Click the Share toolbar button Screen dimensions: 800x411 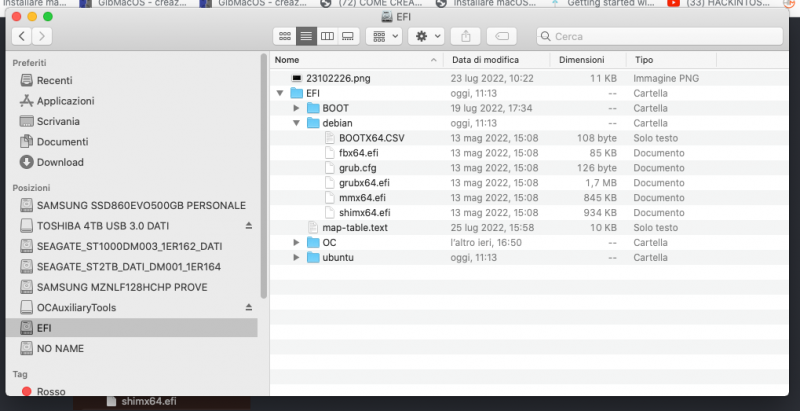pyautogui.click(x=467, y=36)
